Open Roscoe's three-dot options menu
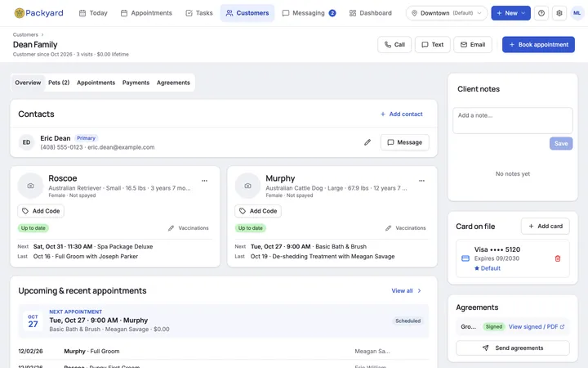 point(204,181)
